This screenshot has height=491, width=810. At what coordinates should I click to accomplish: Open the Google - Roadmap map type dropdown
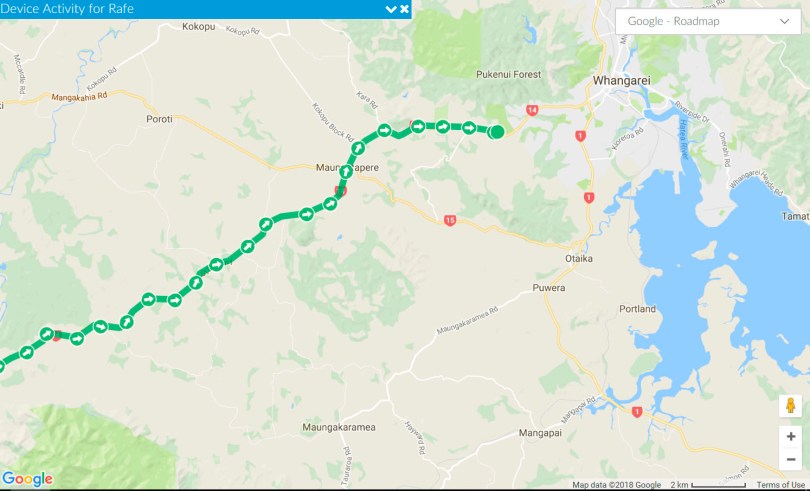708,21
